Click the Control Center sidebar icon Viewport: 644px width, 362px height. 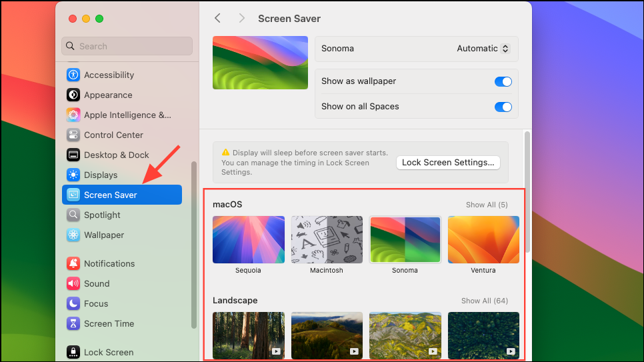(73, 135)
